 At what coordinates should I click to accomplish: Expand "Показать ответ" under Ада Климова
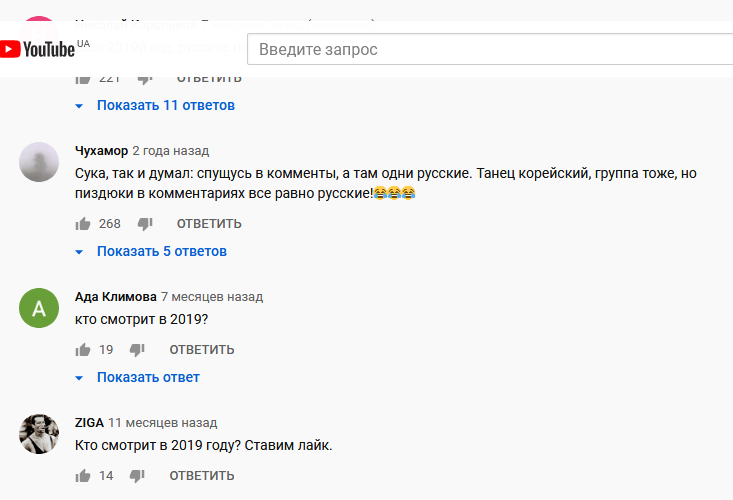[147, 377]
